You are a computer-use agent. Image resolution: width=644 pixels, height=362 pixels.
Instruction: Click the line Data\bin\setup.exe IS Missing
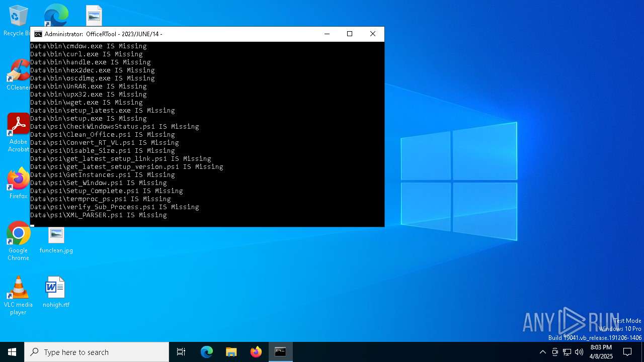pyautogui.click(x=89, y=119)
